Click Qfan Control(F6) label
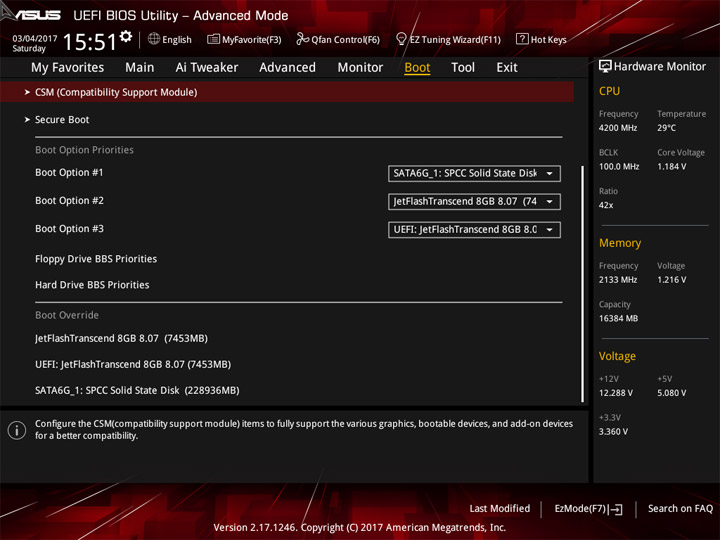The height and width of the screenshot is (540, 720). tap(346, 40)
